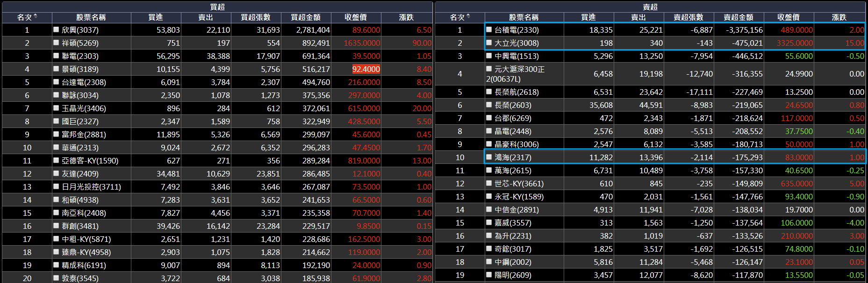Select the checkbox for 鴻海(2317)
The image size is (868, 283).
pos(489,157)
